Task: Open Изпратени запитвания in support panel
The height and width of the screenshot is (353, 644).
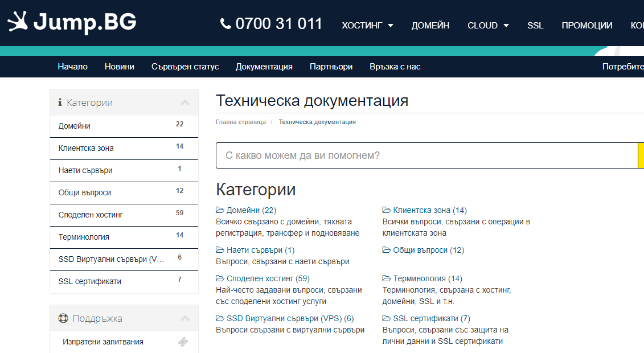Action: coord(124,342)
